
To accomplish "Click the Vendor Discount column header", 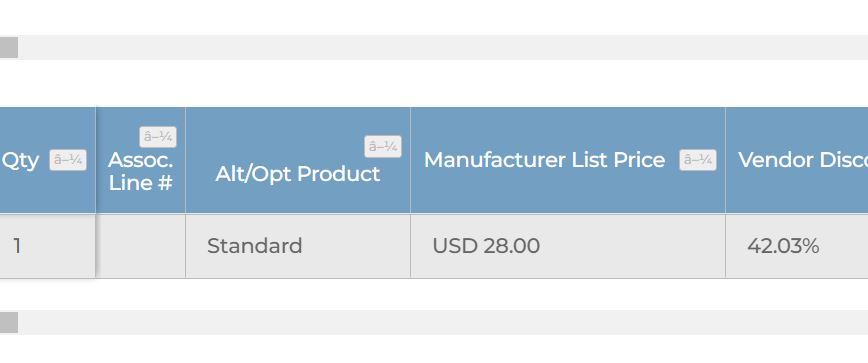I will click(x=797, y=160).
